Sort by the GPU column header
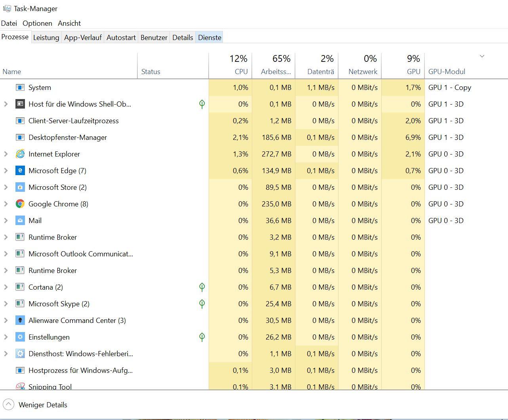Image resolution: width=508 pixels, height=420 pixels. pos(403,66)
